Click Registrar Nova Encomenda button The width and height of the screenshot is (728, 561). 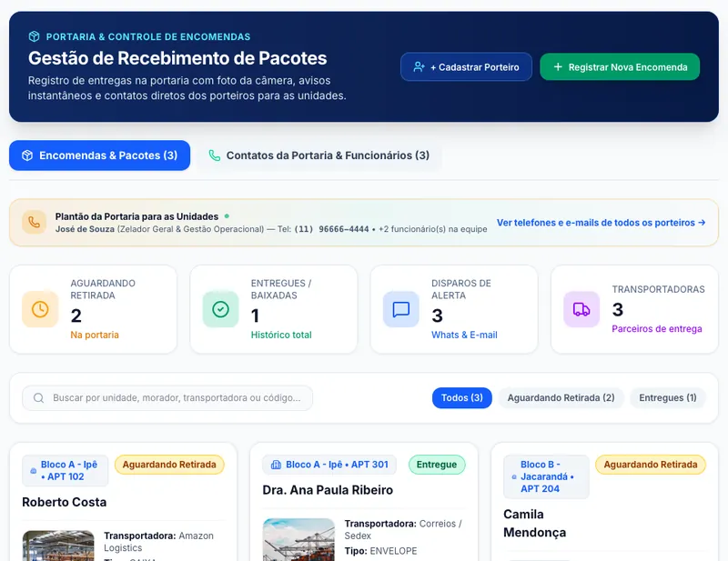pyautogui.click(x=620, y=66)
